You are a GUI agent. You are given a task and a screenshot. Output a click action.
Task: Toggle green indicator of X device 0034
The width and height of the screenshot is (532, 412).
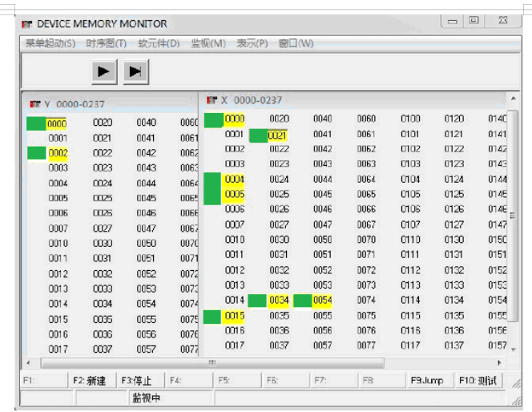(x=257, y=301)
